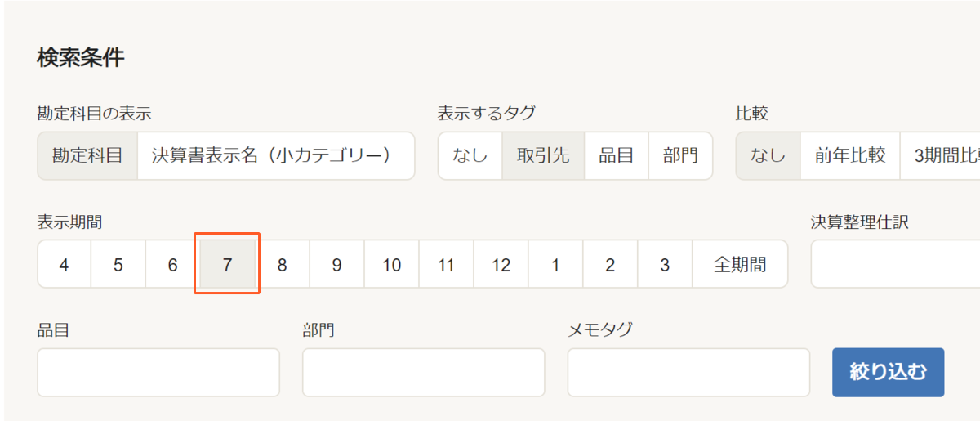Choose 品目 tag option

click(617, 155)
